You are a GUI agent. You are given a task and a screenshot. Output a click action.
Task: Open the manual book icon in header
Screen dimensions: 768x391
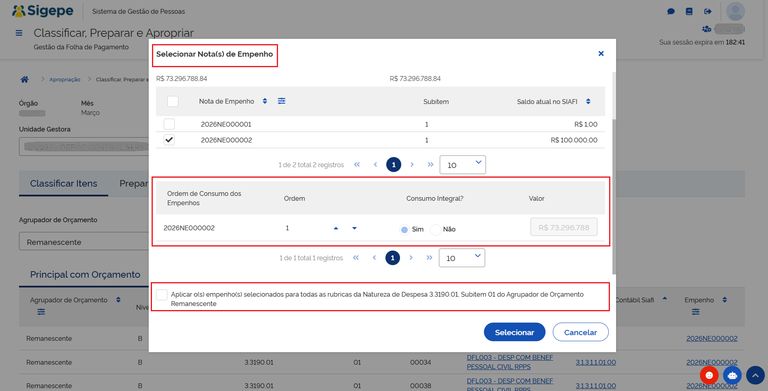coord(689,11)
